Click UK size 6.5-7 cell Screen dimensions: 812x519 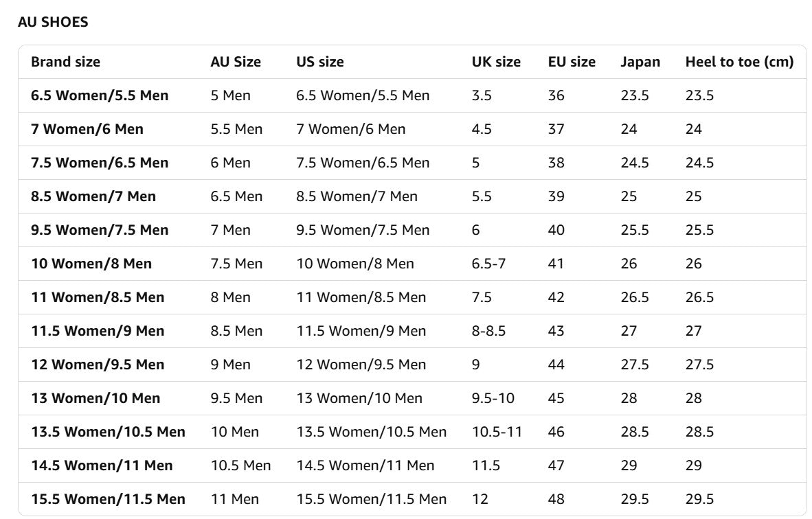pos(488,264)
